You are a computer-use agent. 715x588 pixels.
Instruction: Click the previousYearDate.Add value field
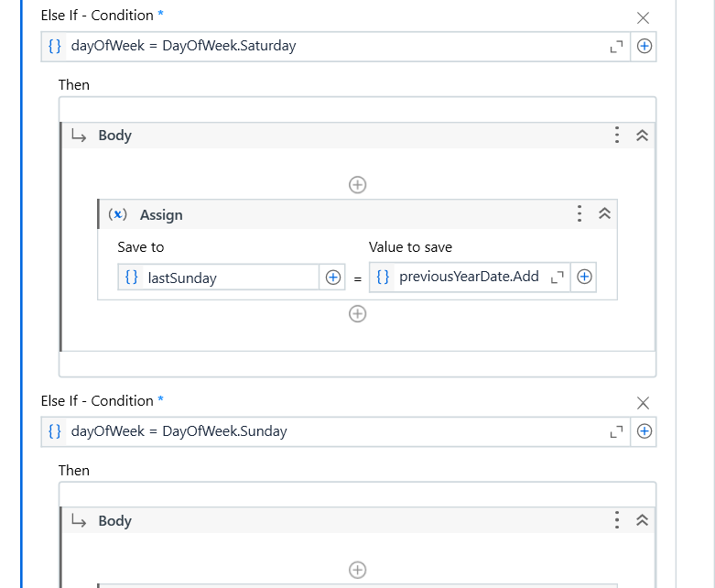click(x=467, y=277)
